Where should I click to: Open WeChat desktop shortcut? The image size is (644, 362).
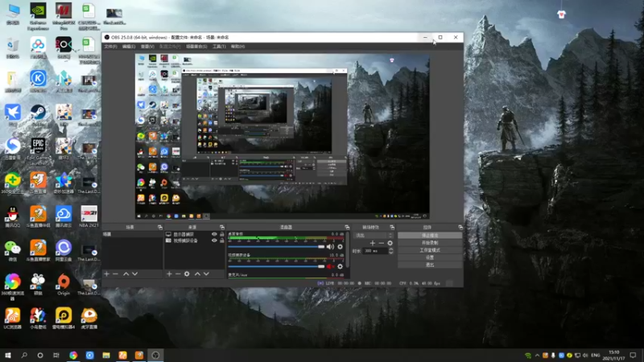(x=13, y=250)
